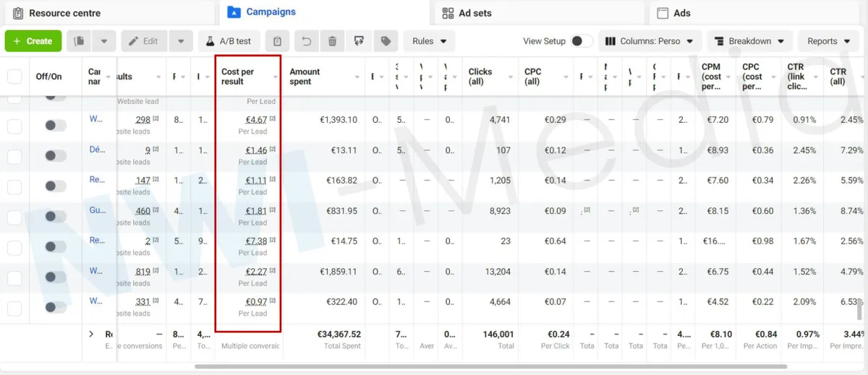Click the Tag icon in the toolbar
Viewport: 868px width, 375px height.
[x=386, y=41]
